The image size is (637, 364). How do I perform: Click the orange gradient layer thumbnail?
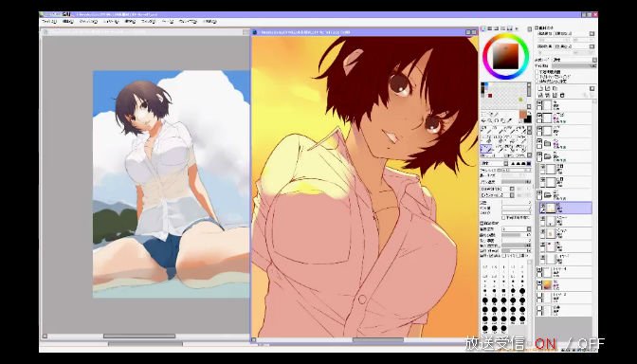pyautogui.click(x=547, y=284)
